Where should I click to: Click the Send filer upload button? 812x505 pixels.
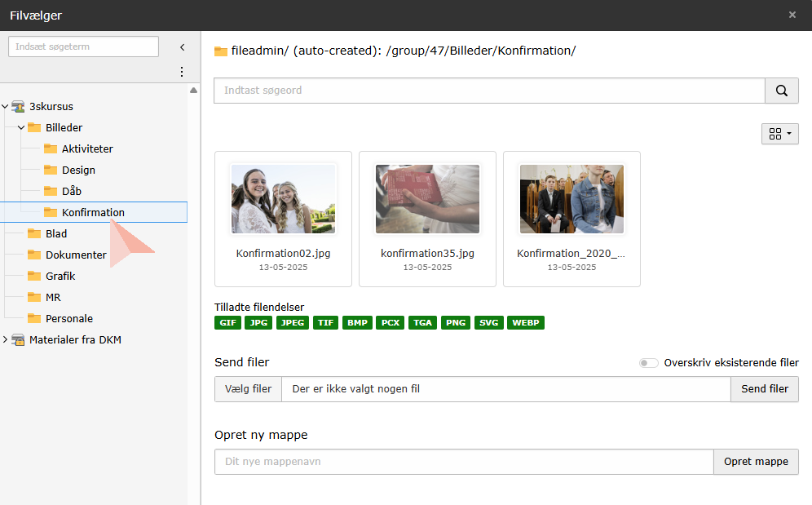(x=765, y=389)
